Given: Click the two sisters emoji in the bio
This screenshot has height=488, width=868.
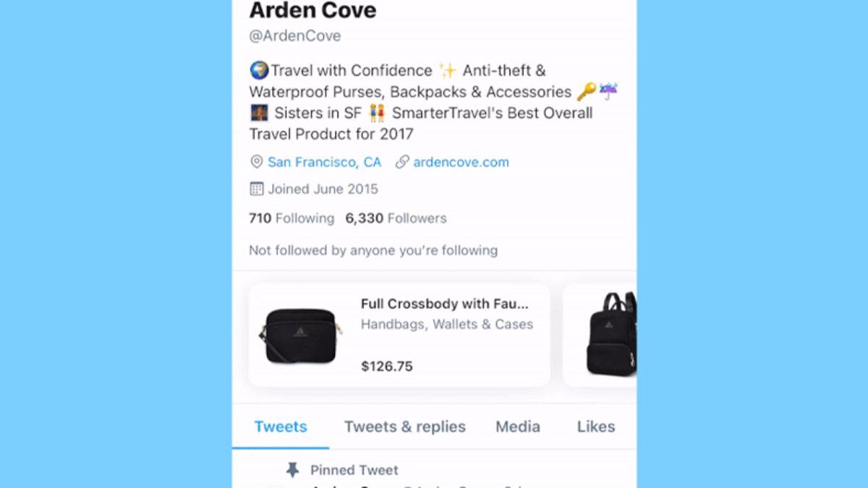Looking at the screenshot, I should point(377,114).
